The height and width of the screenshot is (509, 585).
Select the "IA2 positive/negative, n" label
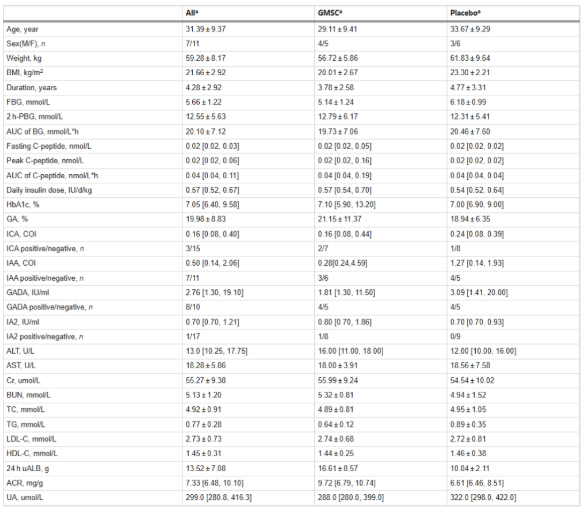45,337
